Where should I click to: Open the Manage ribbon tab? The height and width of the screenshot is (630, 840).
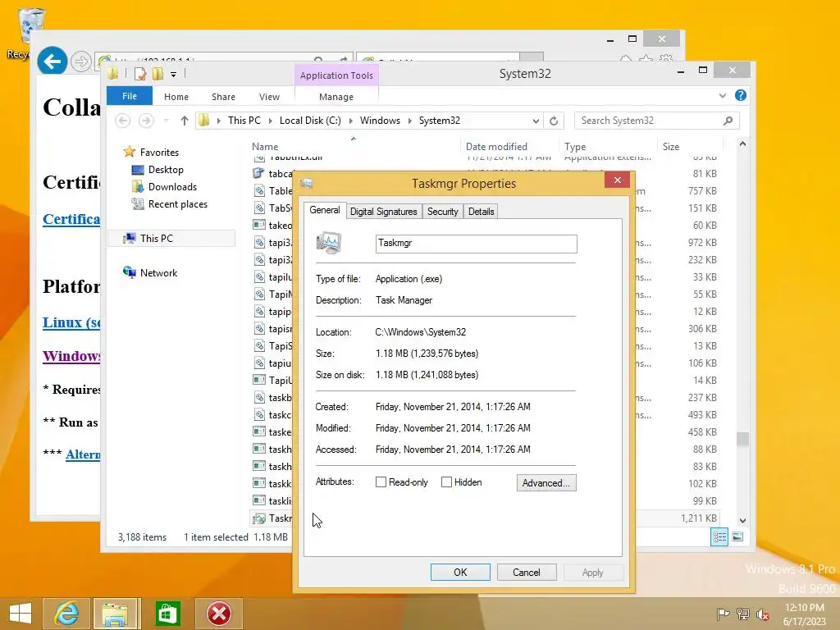point(336,97)
